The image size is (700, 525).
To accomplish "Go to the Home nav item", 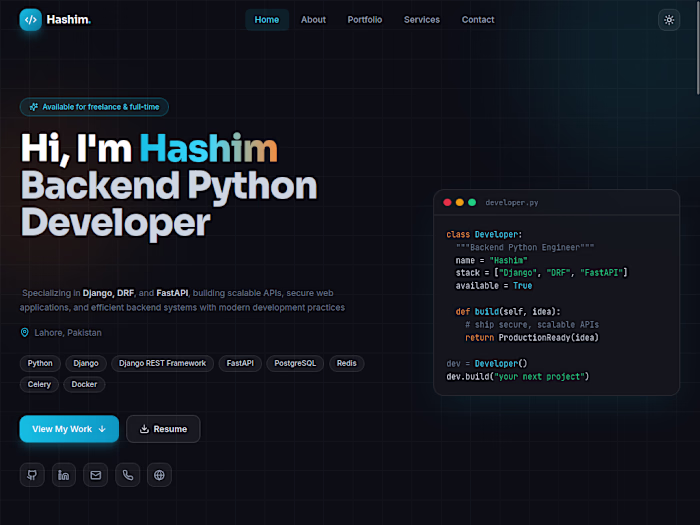I will (267, 20).
